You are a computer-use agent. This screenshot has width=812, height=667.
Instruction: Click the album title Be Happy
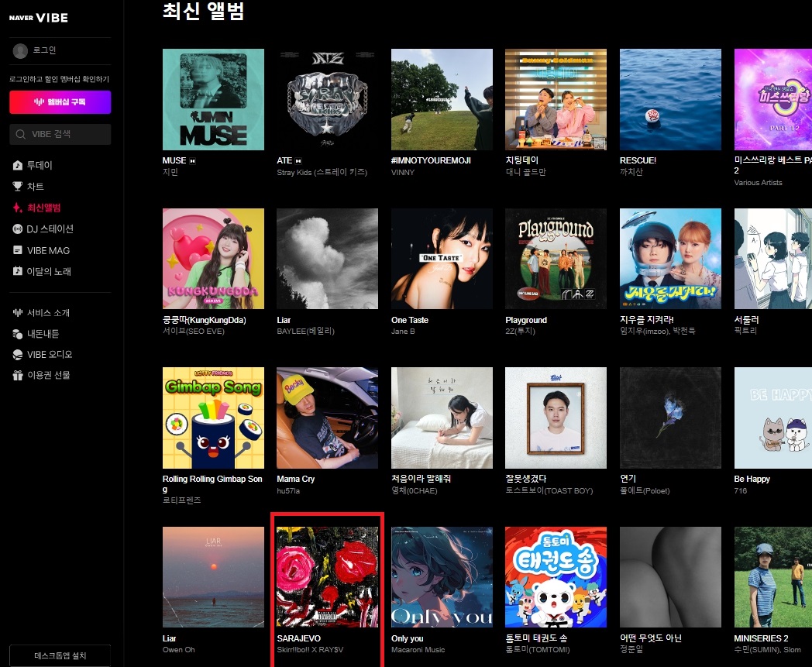pyautogui.click(x=752, y=479)
